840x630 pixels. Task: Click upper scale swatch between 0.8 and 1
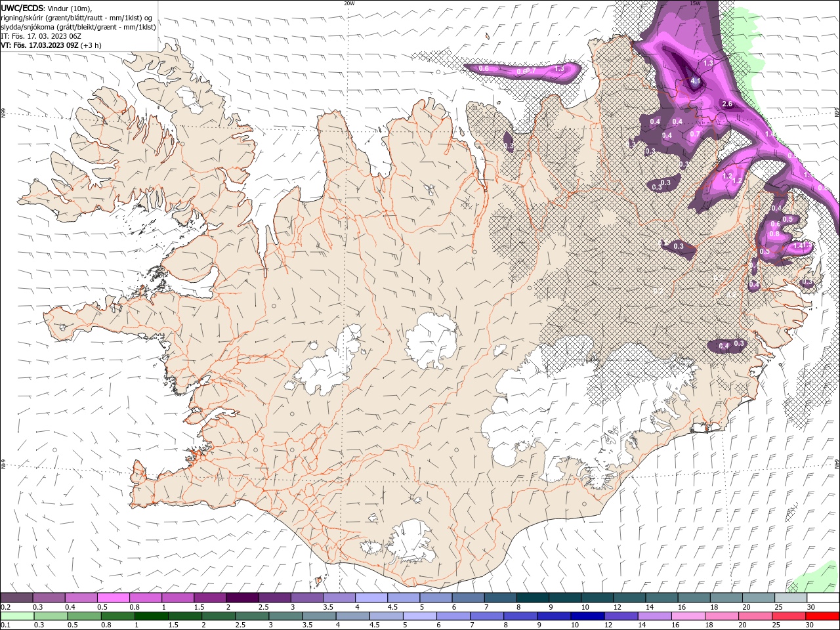pyautogui.click(x=146, y=598)
